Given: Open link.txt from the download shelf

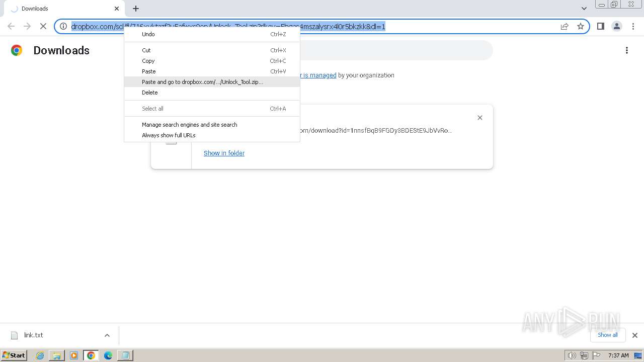Looking at the screenshot, I should (x=34, y=335).
